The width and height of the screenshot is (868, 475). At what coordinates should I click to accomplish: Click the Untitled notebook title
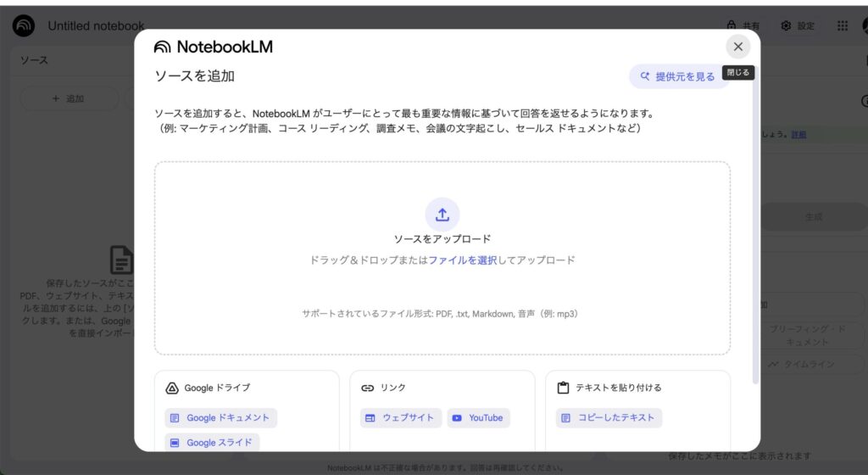tap(96, 26)
